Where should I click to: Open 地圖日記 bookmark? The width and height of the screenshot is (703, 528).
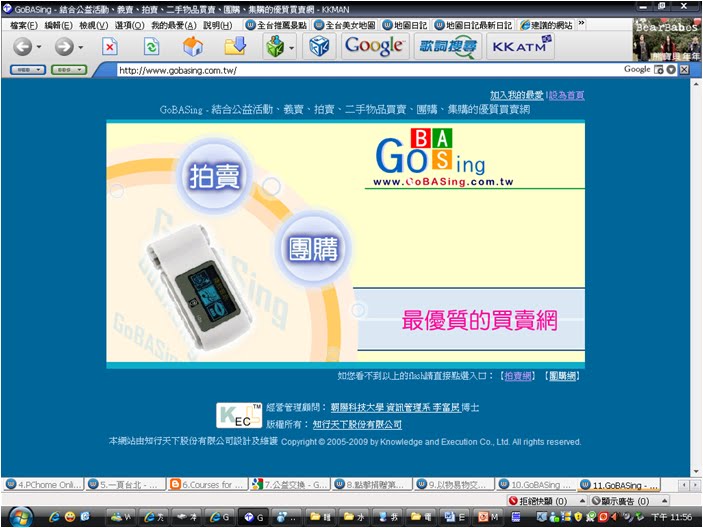(x=405, y=25)
